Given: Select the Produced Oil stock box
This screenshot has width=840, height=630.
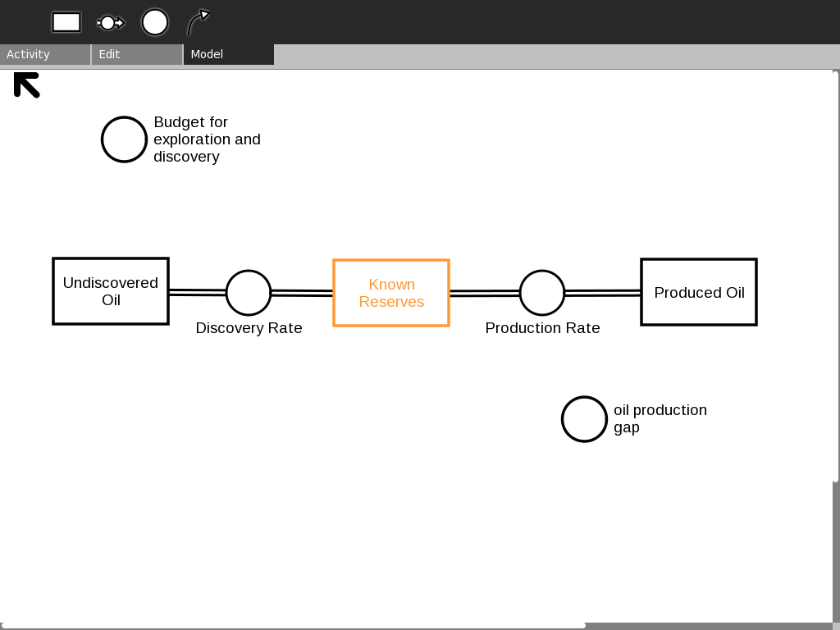Looking at the screenshot, I should click(699, 292).
